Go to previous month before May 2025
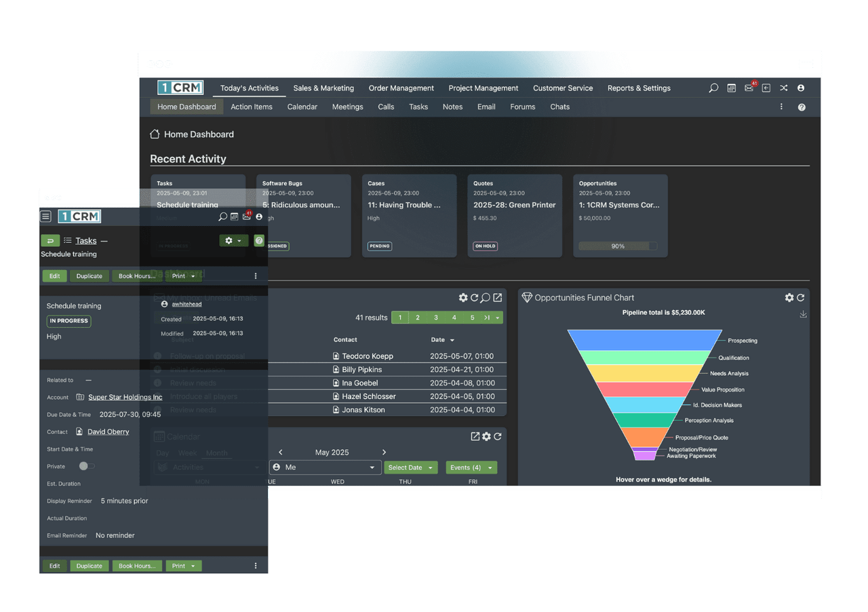This screenshot has width=868, height=612. click(281, 453)
